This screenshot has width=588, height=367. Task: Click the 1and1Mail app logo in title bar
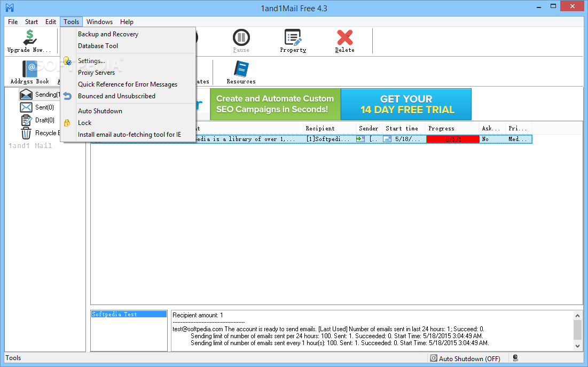pos(10,7)
